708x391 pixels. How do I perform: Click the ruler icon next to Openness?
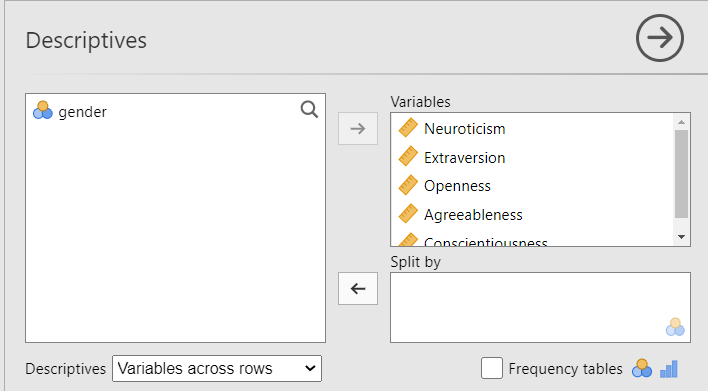[408, 185]
